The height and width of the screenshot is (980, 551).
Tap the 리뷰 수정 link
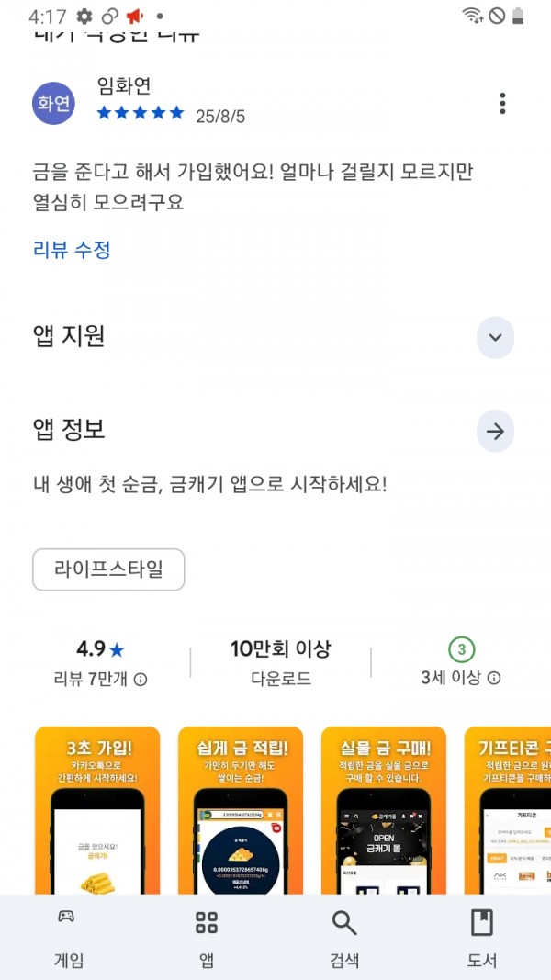(x=72, y=251)
